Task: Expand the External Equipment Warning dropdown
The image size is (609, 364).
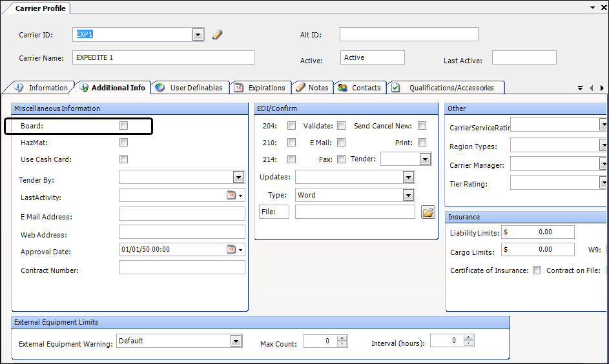Action: tap(236, 341)
